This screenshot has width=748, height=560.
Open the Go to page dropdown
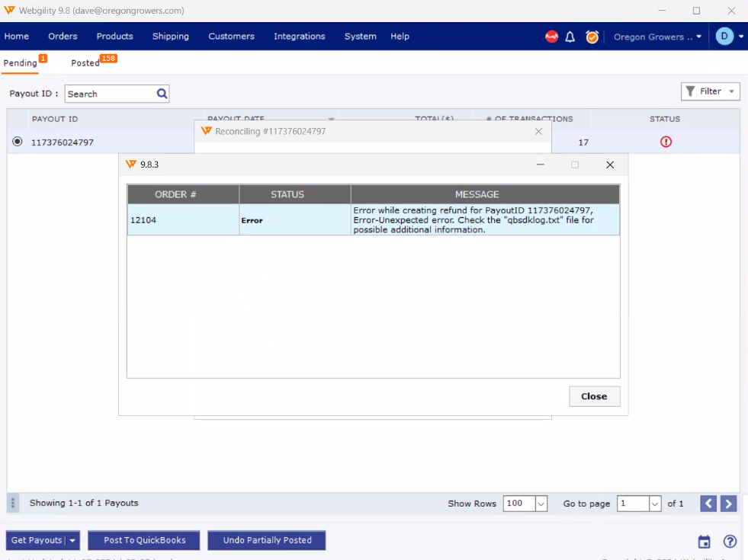pyautogui.click(x=655, y=504)
